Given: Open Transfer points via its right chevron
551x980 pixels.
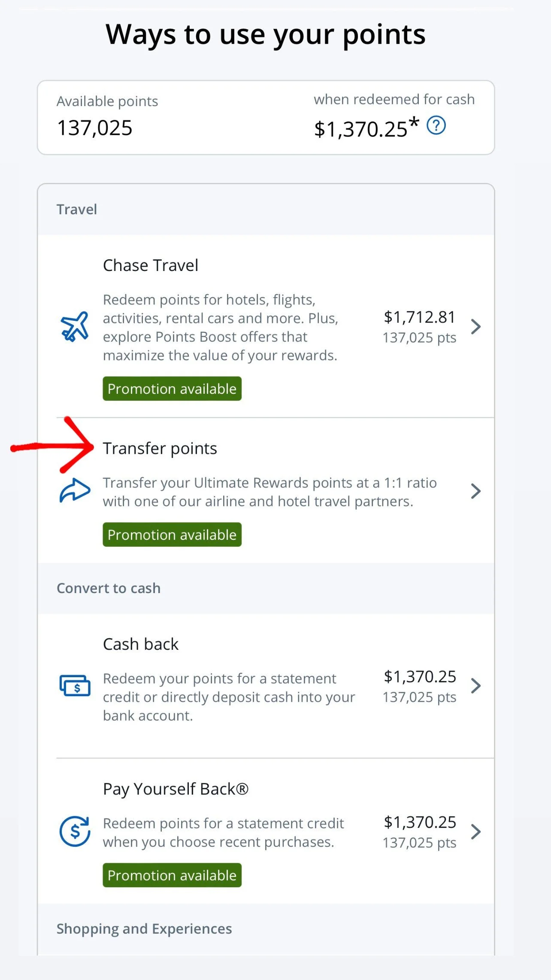Looking at the screenshot, I should tap(475, 491).
